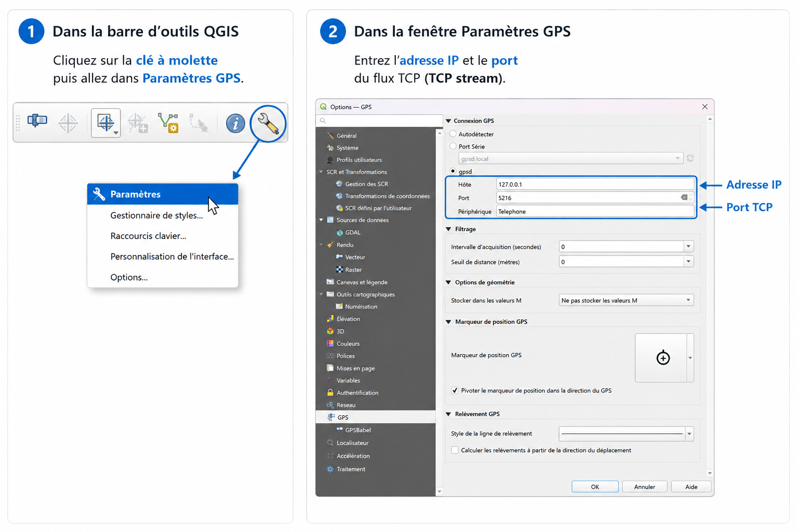Screen dimensions: 798x532
Task: Open Vecteur rendering options
Action: click(355, 257)
